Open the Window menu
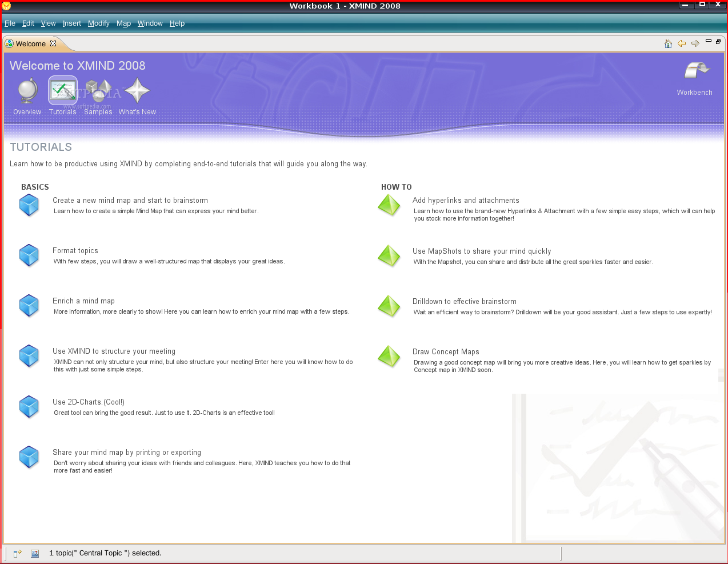This screenshot has height=564, width=728. click(x=150, y=23)
